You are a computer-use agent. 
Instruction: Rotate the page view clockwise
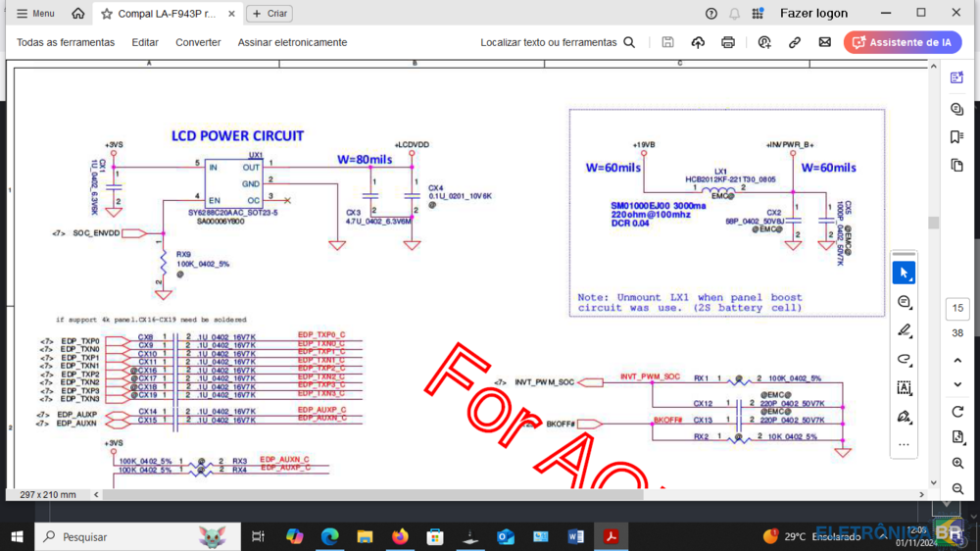pos(957,411)
